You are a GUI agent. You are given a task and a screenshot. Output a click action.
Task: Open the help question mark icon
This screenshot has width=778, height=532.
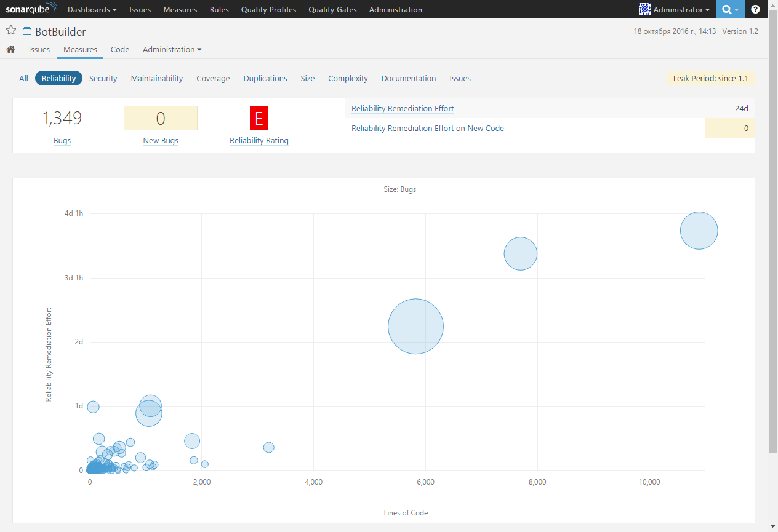coord(755,9)
